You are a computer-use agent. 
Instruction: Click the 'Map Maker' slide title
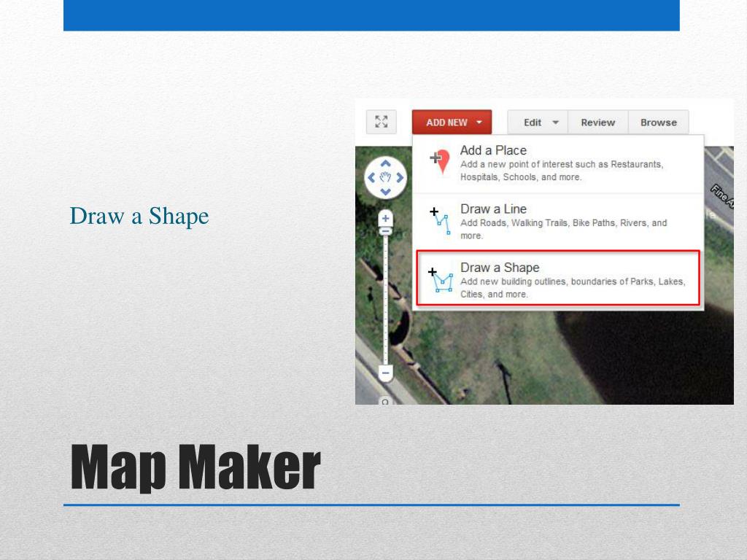pos(196,467)
